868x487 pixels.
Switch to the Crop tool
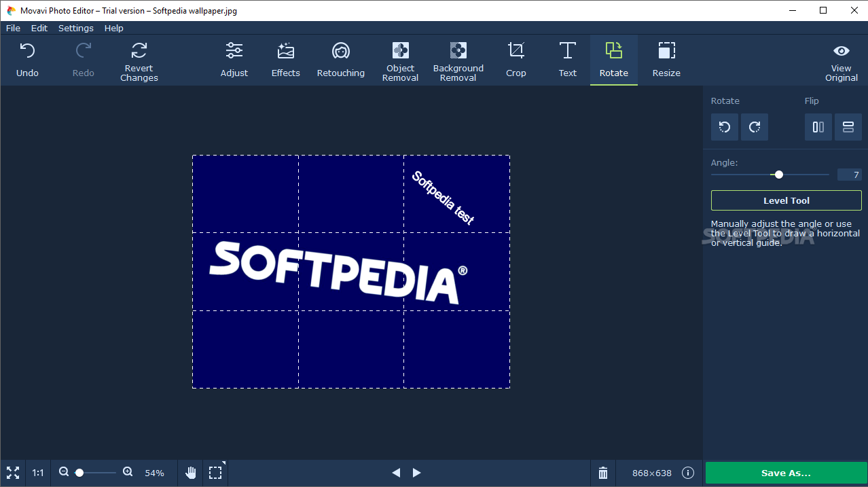point(516,60)
